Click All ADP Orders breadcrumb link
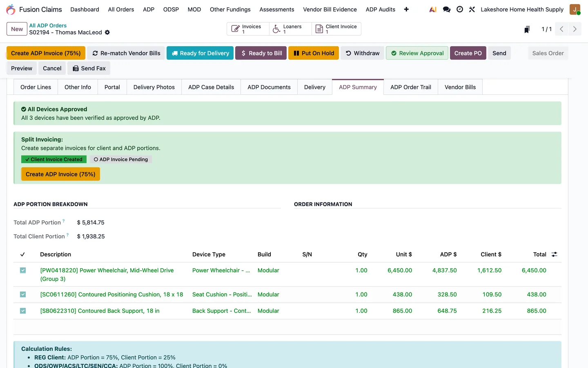This screenshot has height=368, width=588. click(x=48, y=25)
